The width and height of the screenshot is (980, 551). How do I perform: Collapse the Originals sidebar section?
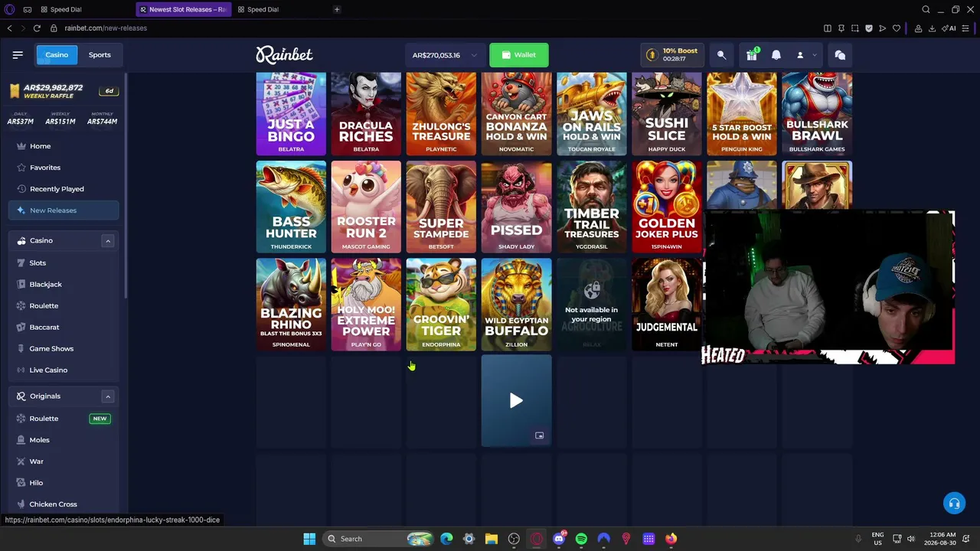click(108, 396)
